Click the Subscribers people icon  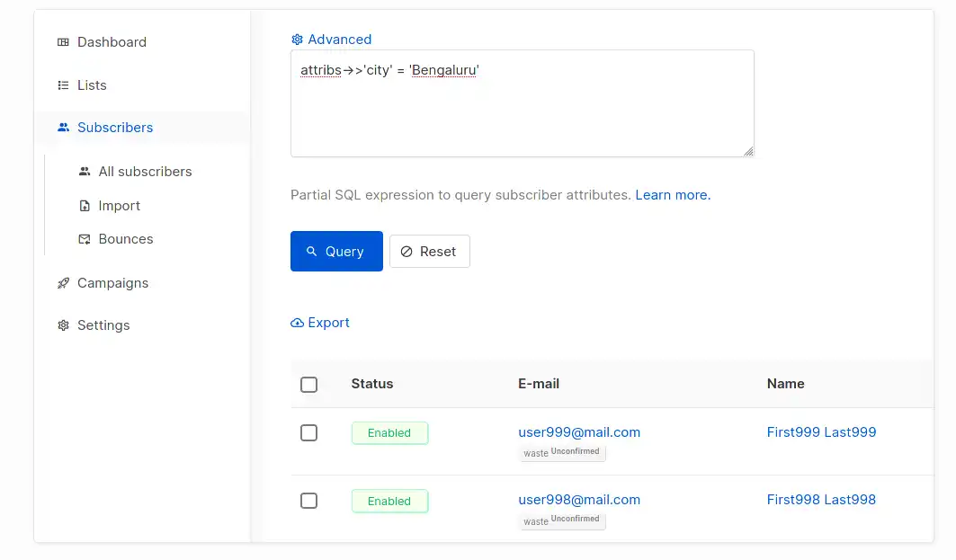[63, 128]
